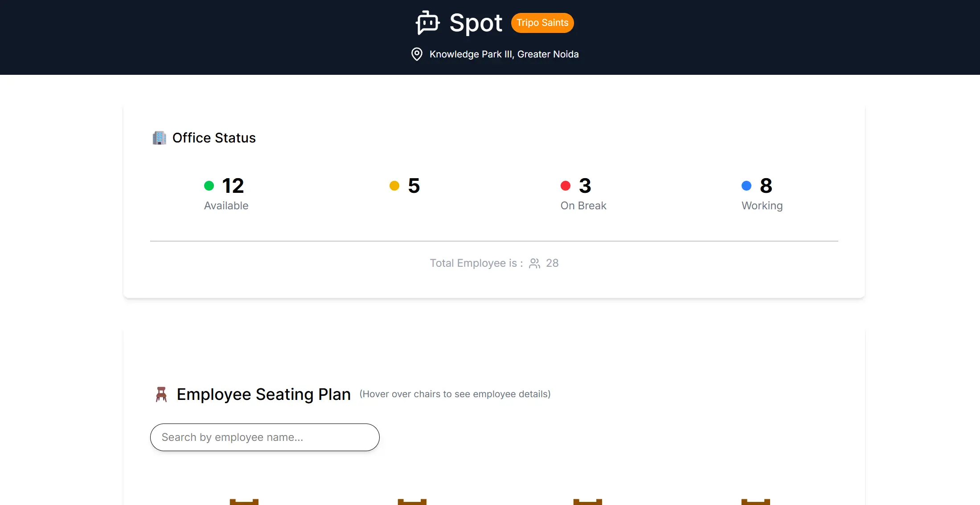Click the green Available status dot
The image size is (980, 505).
click(x=209, y=185)
